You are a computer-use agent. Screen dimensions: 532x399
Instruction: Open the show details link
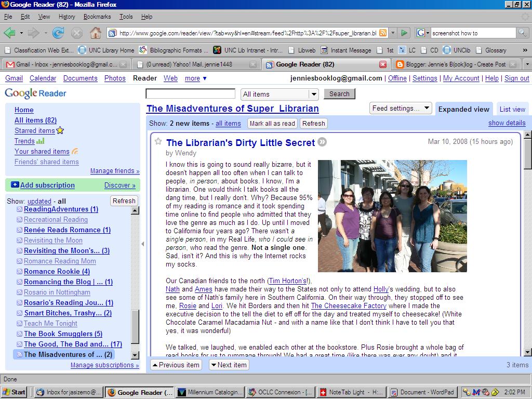tap(507, 123)
